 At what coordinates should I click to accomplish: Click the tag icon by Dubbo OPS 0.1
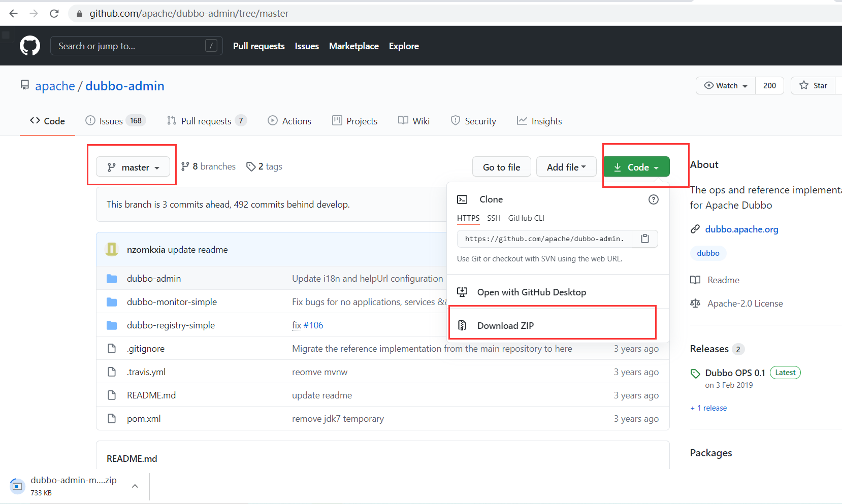point(695,374)
